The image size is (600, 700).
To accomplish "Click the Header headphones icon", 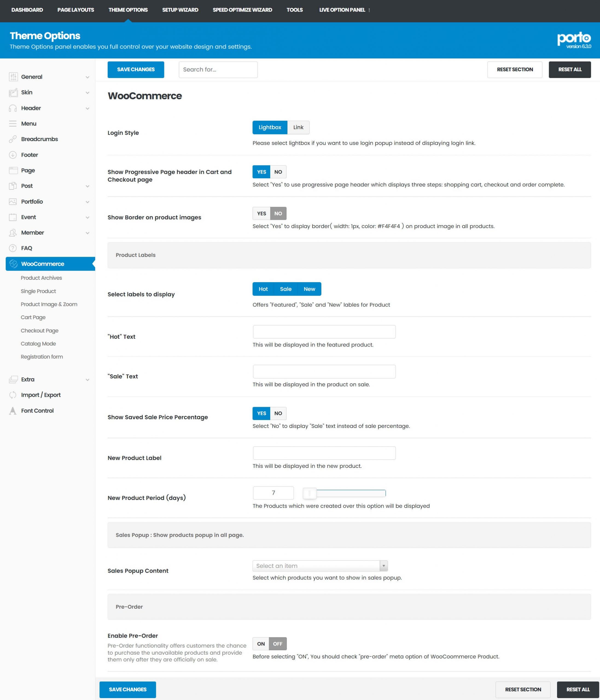I will coord(13,108).
